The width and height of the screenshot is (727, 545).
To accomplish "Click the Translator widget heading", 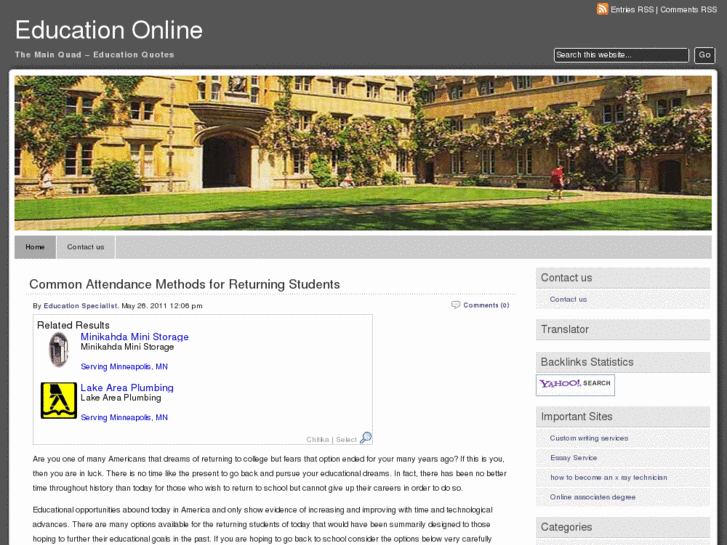I will click(565, 329).
